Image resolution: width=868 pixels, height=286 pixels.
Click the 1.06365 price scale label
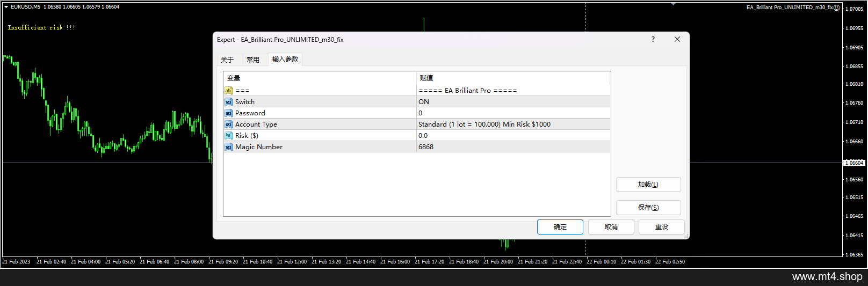pos(855,255)
